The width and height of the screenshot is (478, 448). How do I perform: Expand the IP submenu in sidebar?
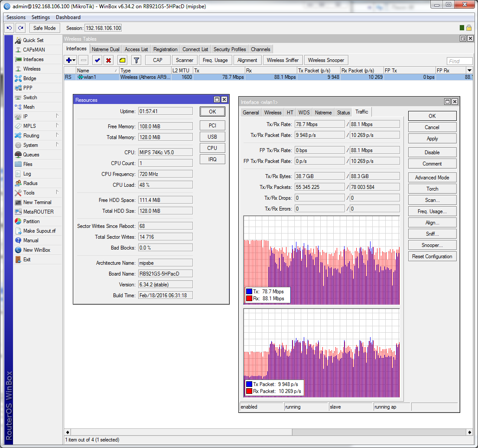[26, 117]
